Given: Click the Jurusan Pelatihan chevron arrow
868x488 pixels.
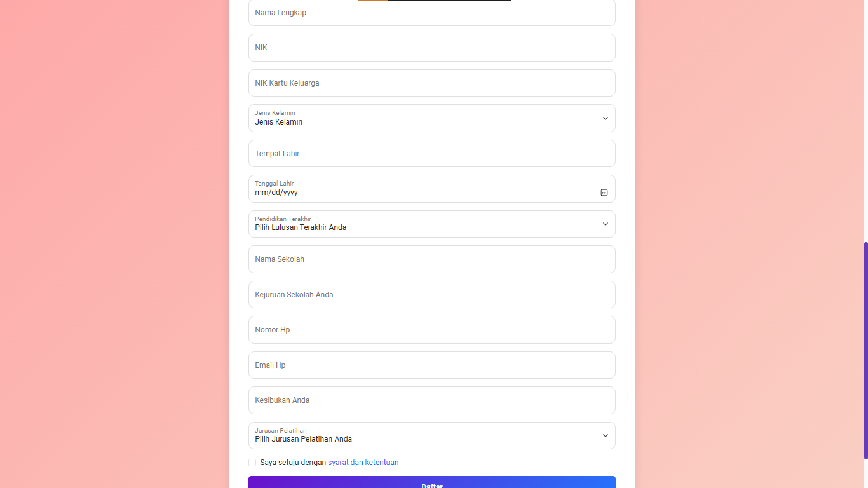Looking at the screenshot, I should pos(605,436).
